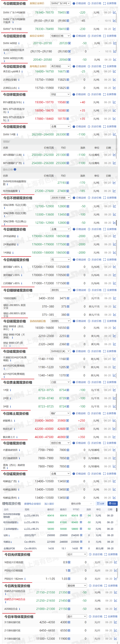Open trend chart for 1#银
This screenshot has width=120, height=644.
pyautogui.click(x=114, y=390)
